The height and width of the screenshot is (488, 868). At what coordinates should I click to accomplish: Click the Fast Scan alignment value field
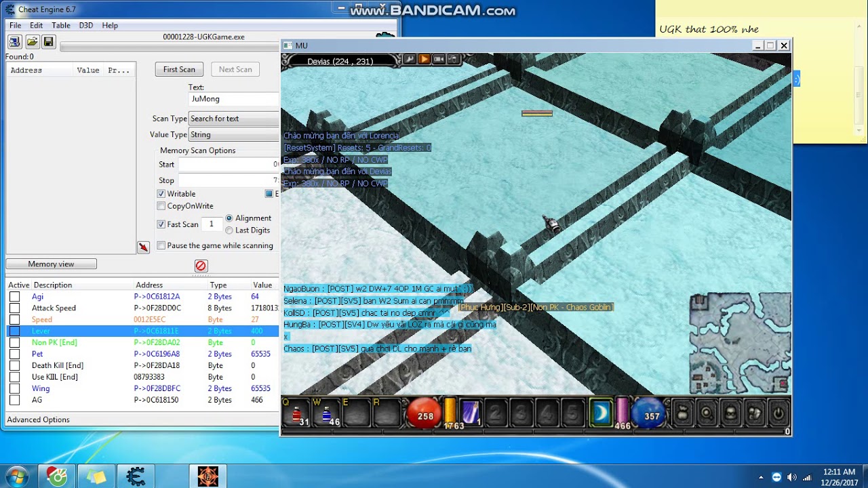212,224
